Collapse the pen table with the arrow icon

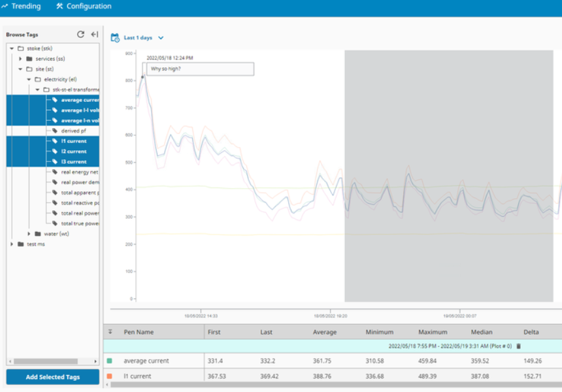pos(110,332)
